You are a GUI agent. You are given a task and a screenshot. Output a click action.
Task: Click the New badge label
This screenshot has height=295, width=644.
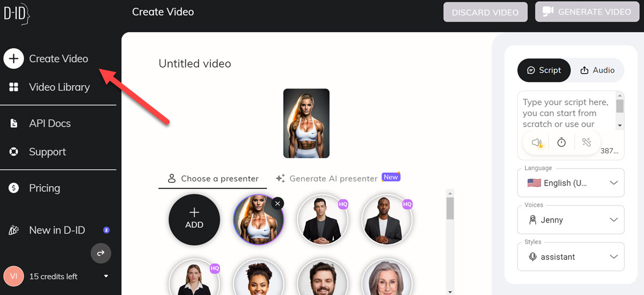pos(391,177)
